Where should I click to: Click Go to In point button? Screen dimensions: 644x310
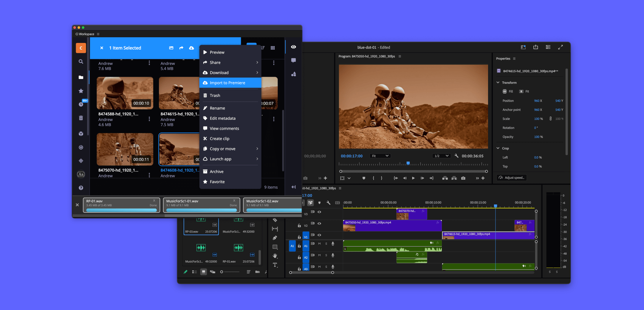[396, 178]
